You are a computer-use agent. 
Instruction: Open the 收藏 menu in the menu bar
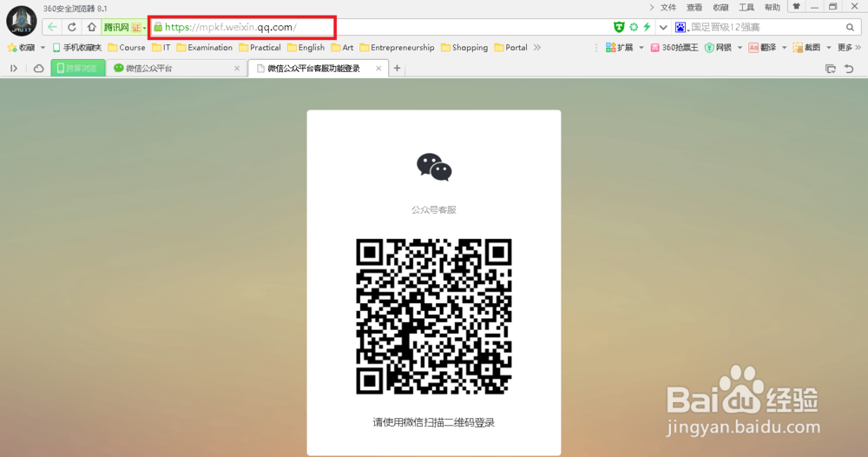point(720,7)
